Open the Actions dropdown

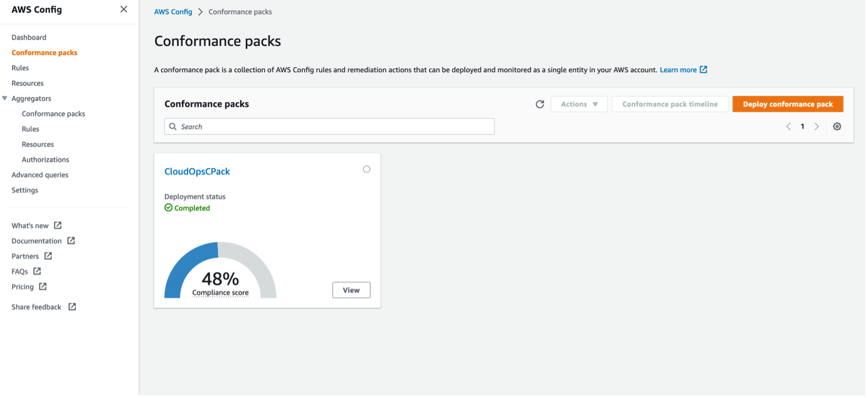point(578,104)
